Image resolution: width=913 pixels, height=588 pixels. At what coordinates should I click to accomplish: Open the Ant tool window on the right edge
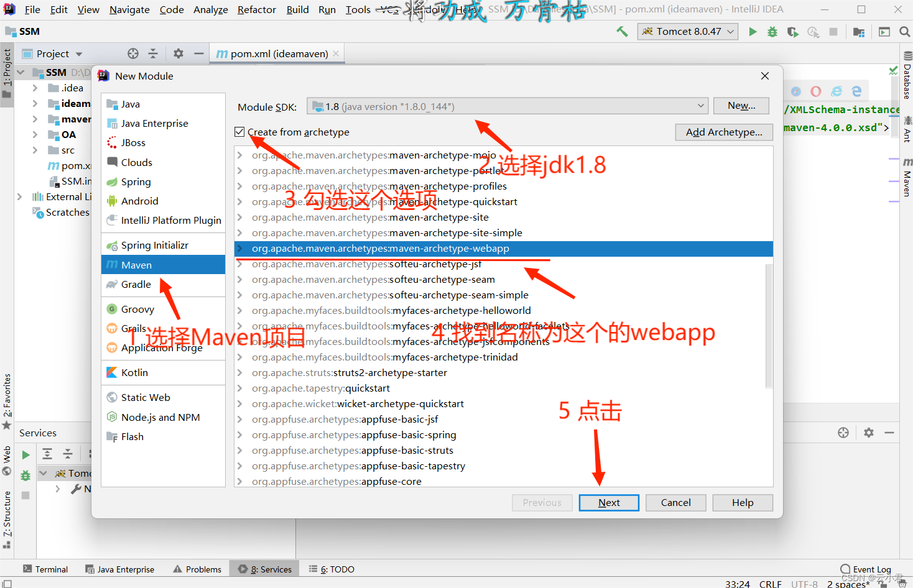click(x=907, y=129)
